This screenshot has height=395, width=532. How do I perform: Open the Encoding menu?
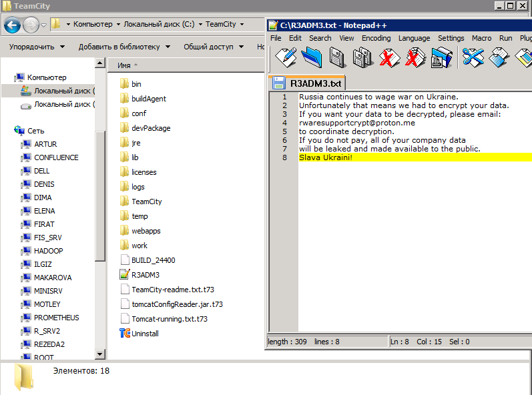(376, 38)
